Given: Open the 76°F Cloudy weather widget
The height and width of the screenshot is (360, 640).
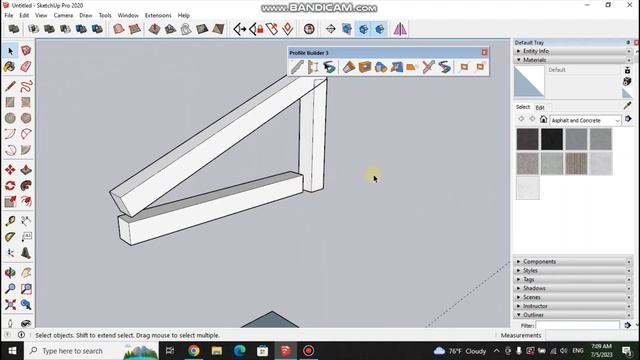Looking at the screenshot, I should (x=460, y=351).
